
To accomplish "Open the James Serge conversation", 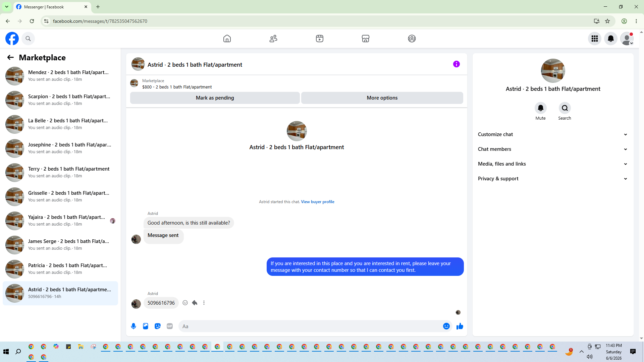I will tap(60, 245).
